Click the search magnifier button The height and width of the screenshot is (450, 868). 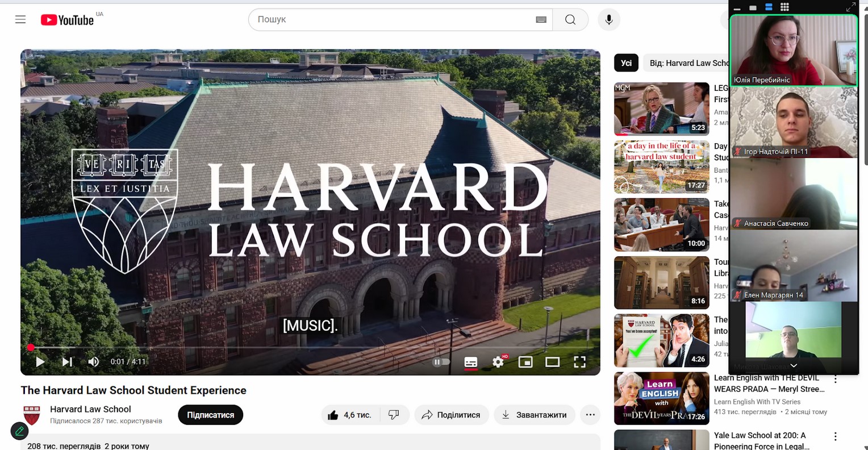coord(570,20)
